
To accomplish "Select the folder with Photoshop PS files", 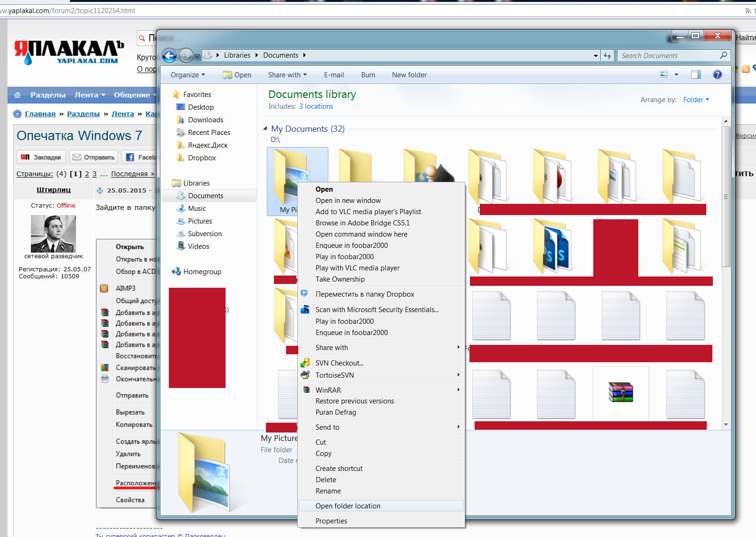I will pyautogui.click(x=552, y=247).
